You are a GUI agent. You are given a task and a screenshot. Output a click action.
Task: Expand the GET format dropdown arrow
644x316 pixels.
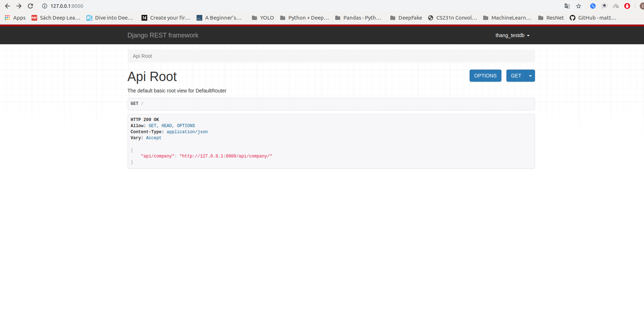pos(530,76)
